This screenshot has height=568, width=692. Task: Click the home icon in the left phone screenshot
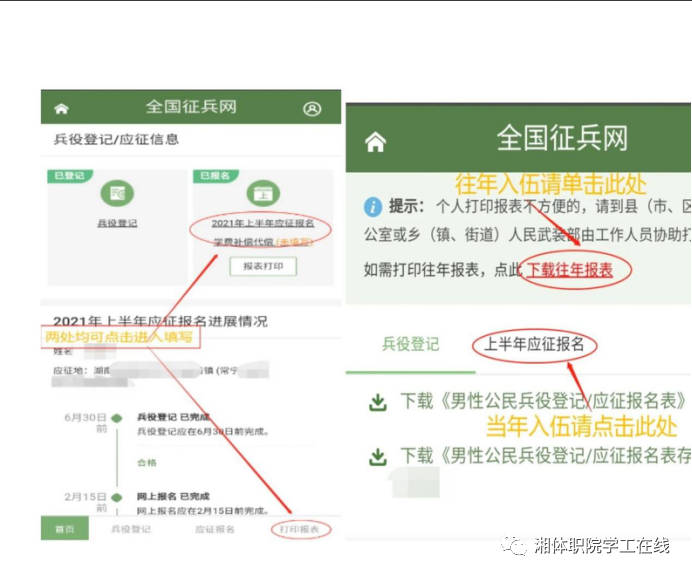[61, 108]
